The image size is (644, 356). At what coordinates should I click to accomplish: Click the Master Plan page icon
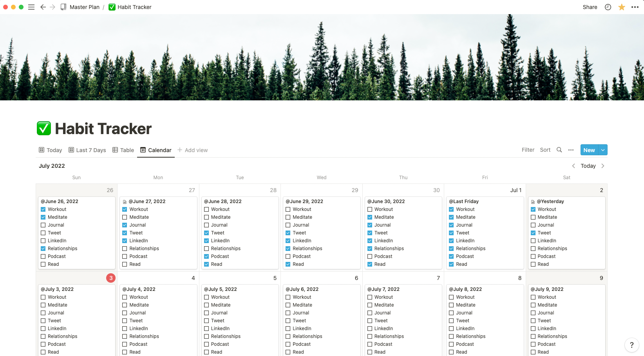click(x=63, y=7)
